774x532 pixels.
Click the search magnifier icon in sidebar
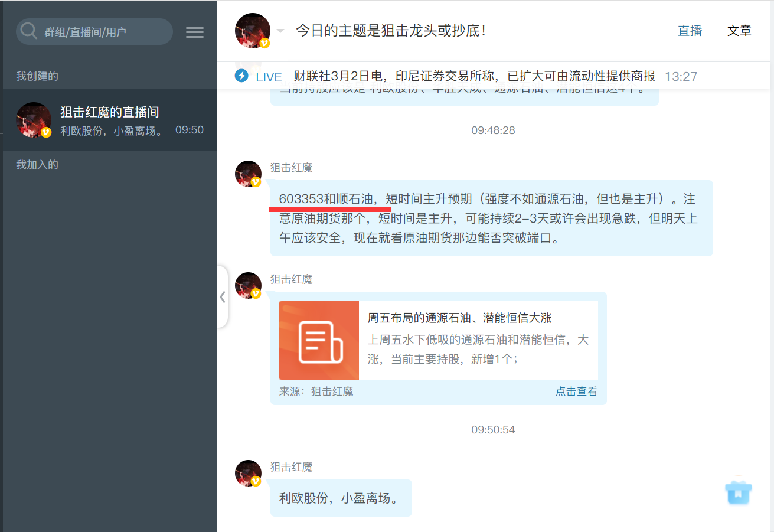[x=29, y=31]
